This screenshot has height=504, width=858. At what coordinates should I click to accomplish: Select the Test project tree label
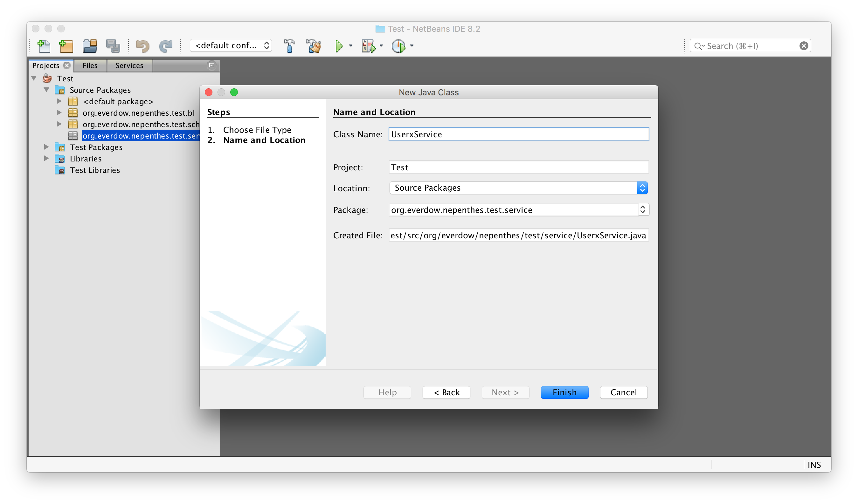66,78
